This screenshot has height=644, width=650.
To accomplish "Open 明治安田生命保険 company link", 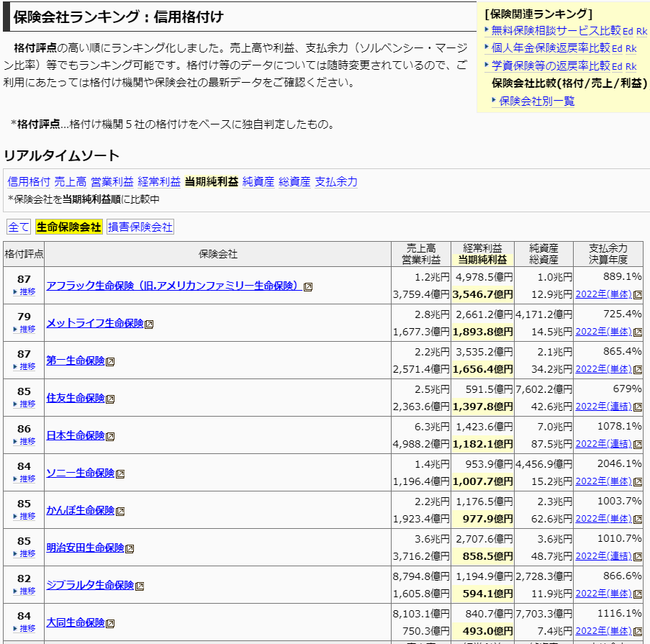I will [85, 548].
